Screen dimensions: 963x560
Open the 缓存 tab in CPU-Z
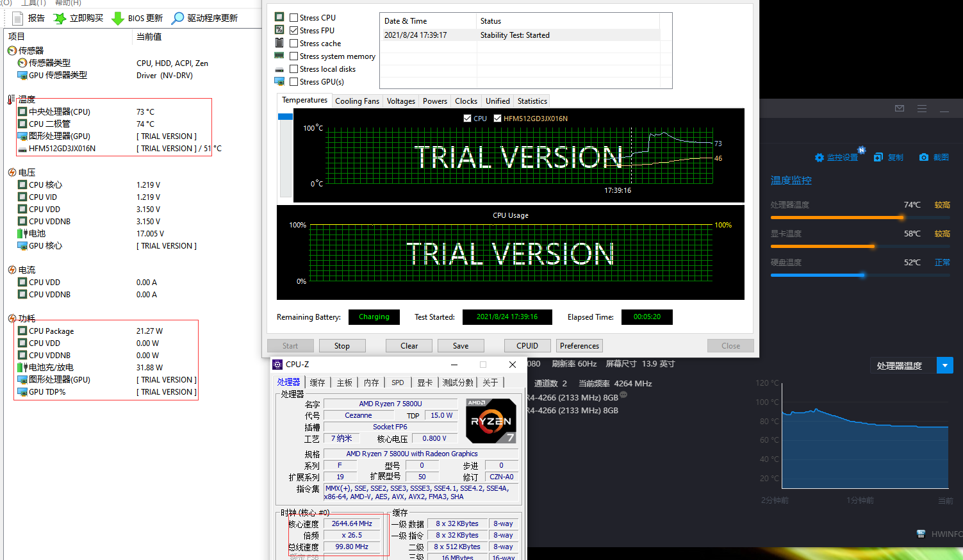pos(318,383)
